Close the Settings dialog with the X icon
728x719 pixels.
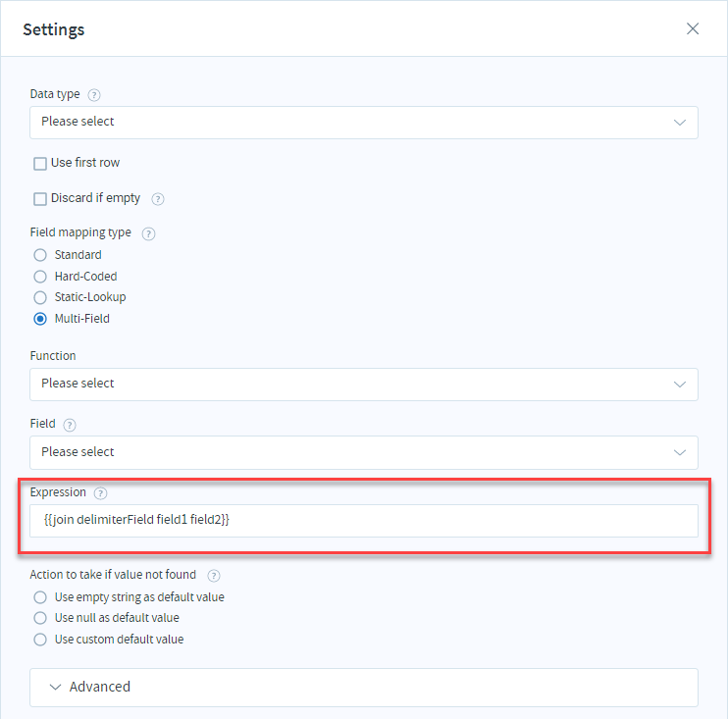[693, 28]
